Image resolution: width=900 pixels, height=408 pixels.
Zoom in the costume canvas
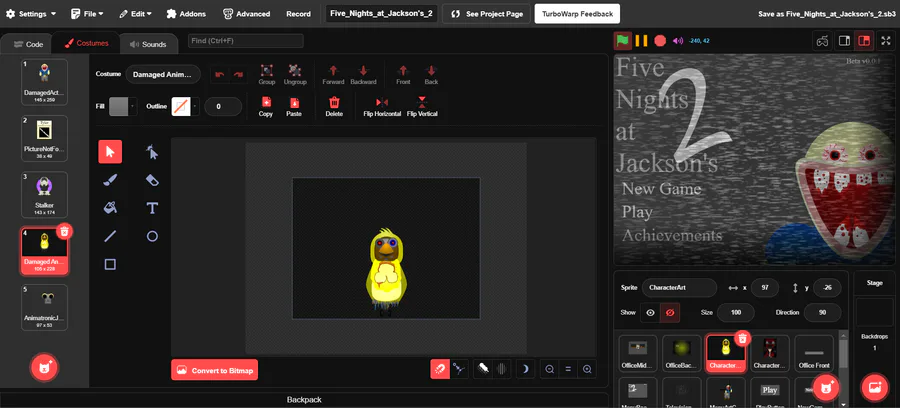[x=587, y=370]
